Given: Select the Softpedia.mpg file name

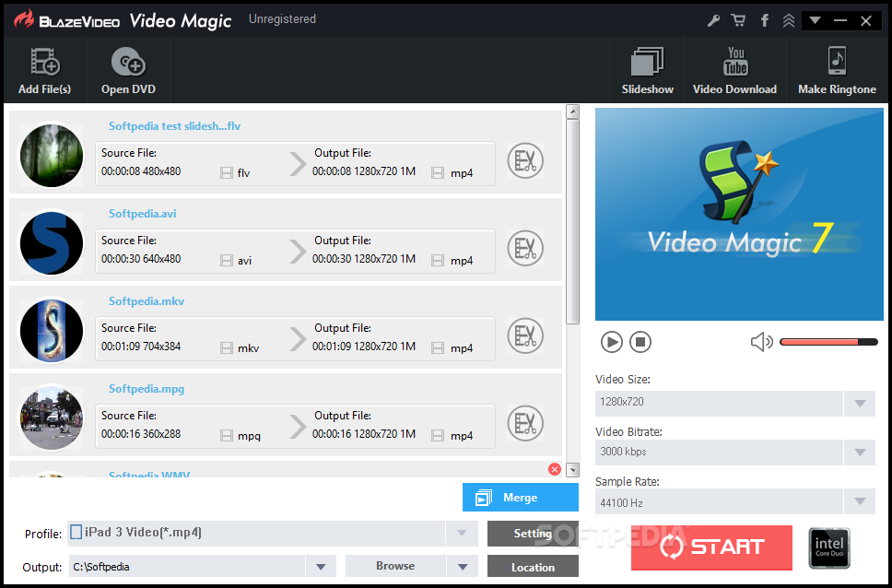Looking at the screenshot, I should [x=147, y=389].
